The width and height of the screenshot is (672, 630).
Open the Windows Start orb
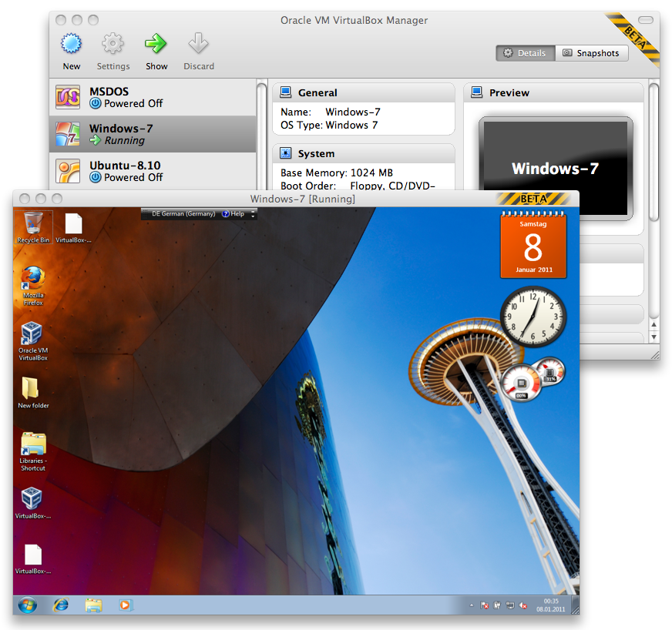click(x=28, y=605)
